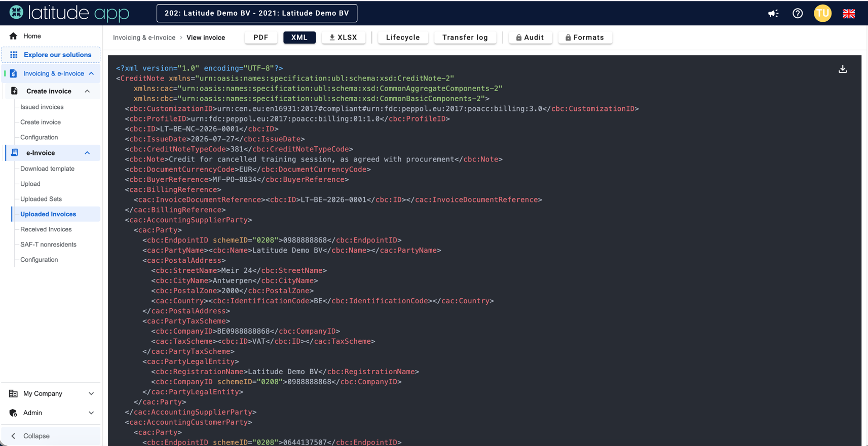Open Download template
The width and height of the screenshot is (868, 446).
47,169
